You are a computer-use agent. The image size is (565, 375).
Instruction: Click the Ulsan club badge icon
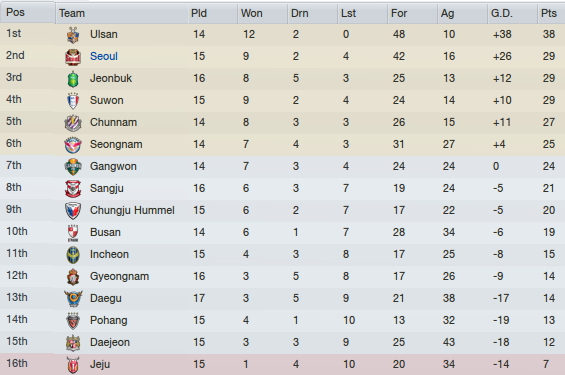pos(73,35)
